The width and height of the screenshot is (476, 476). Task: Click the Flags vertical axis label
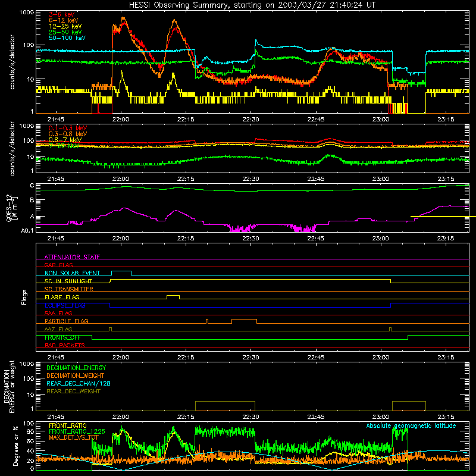tap(24, 297)
